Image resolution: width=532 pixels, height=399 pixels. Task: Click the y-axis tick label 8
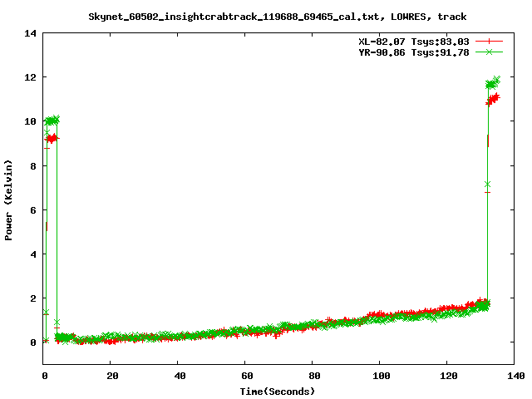click(x=33, y=166)
